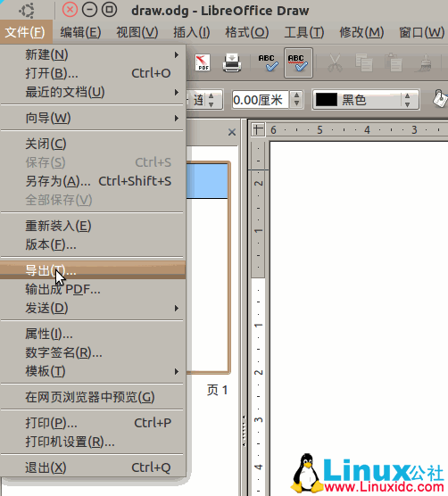The height and width of the screenshot is (496, 448).
Task: Click the Export directly as PDF icon
Action: [x=203, y=62]
